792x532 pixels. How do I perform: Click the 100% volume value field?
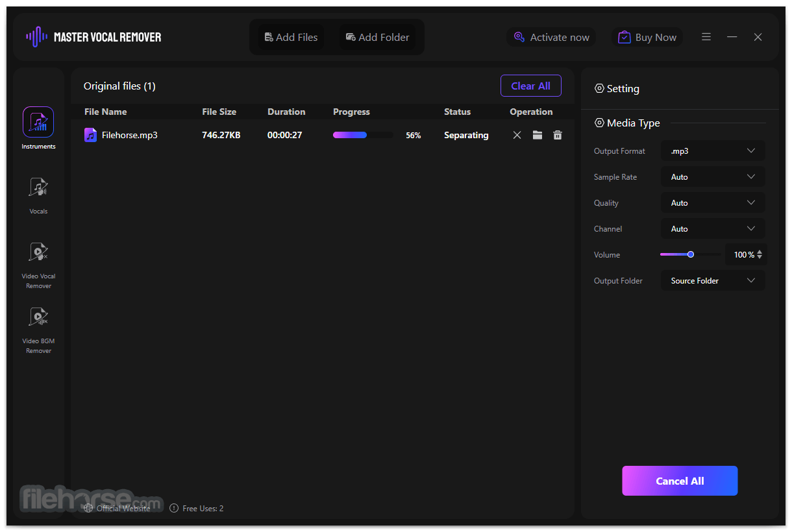pyautogui.click(x=744, y=254)
